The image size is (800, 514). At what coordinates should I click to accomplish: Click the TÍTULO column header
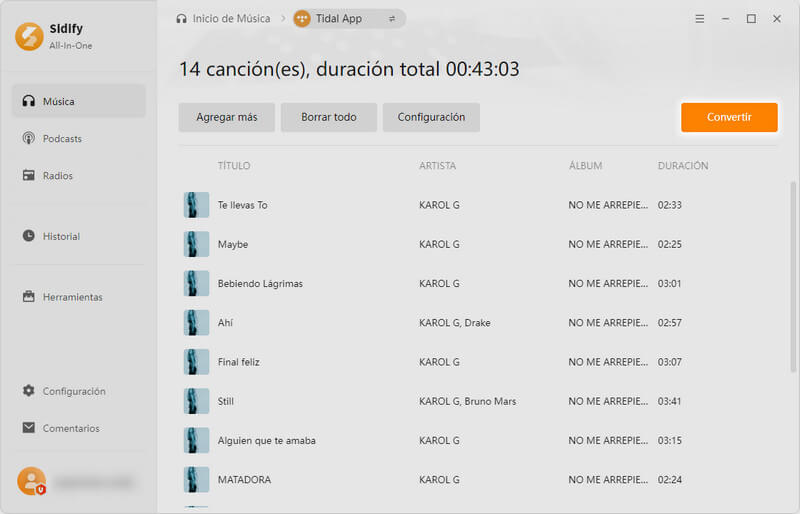point(234,165)
